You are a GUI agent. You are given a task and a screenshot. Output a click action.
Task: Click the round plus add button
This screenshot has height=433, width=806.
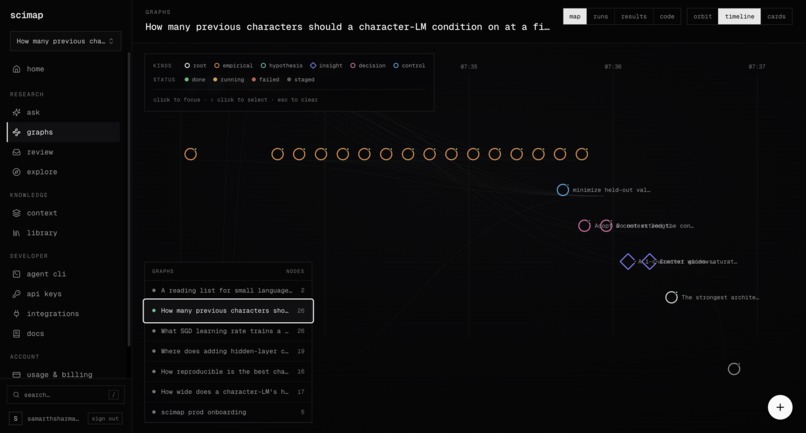click(x=780, y=407)
